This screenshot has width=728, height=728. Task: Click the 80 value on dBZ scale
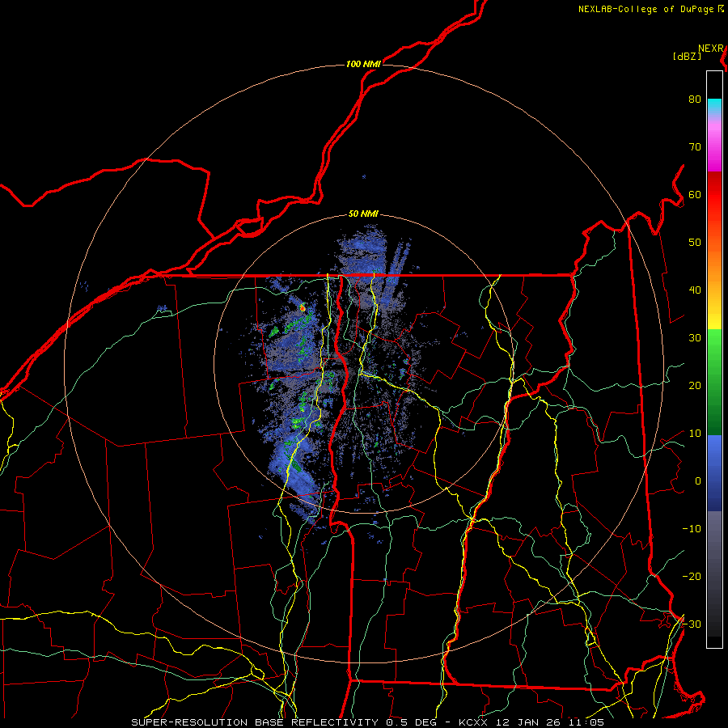pos(695,99)
